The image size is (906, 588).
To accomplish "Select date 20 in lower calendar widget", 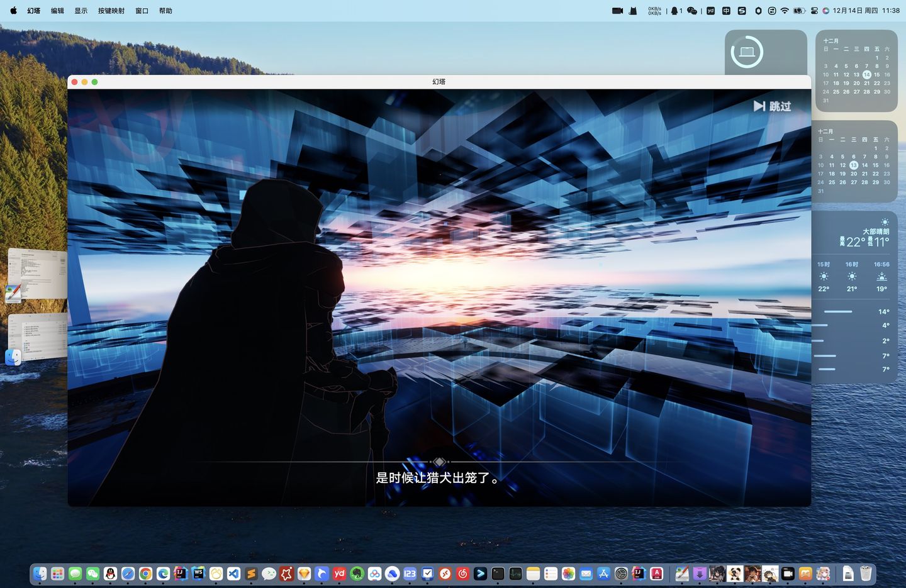I will 854,174.
